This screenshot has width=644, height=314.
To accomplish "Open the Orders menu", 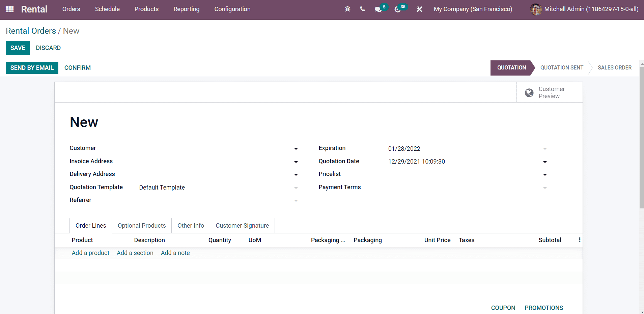I will point(71,9).
